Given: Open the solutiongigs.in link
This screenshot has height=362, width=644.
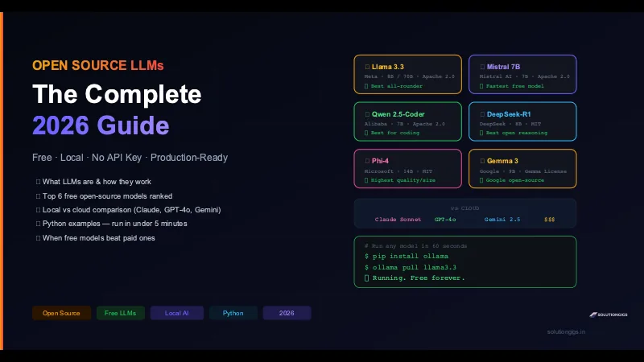Looking at the screenshot, I should [x=566, y=331].
